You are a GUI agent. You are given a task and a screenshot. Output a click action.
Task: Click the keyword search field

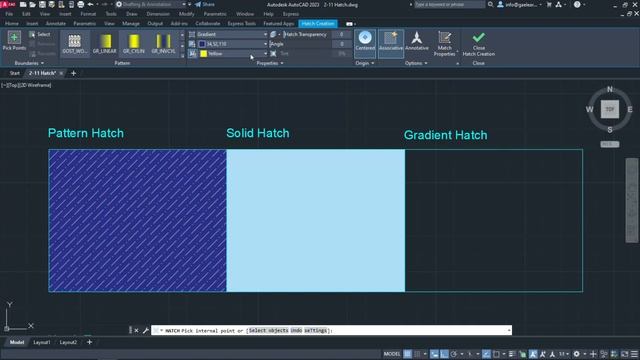449,4
